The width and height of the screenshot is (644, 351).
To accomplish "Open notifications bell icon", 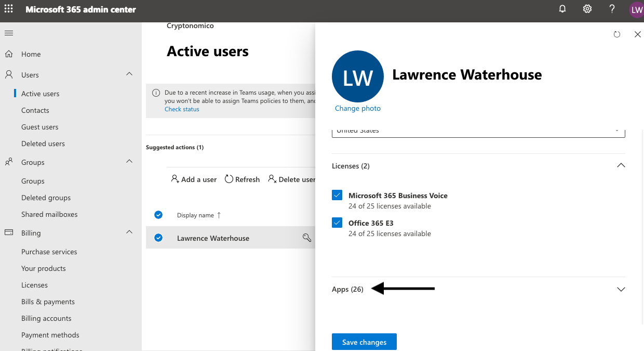I will (x=562, y=9).
